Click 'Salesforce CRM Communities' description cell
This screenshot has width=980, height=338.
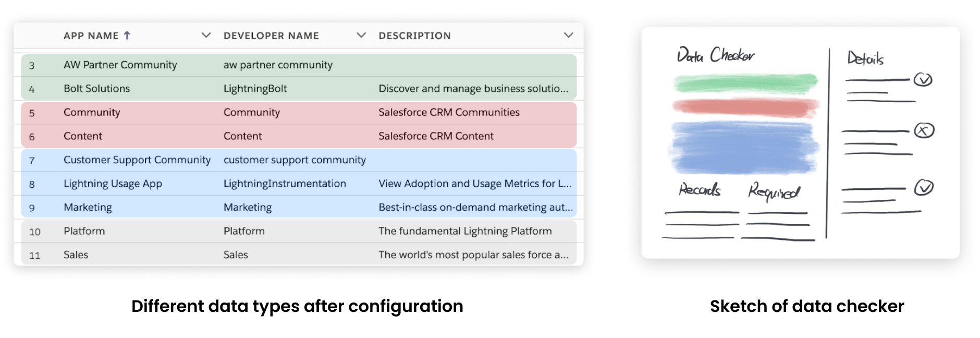(449, 112)
